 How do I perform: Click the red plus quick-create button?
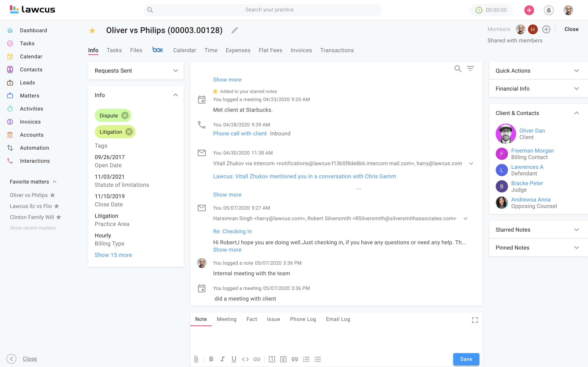[529, 10]
